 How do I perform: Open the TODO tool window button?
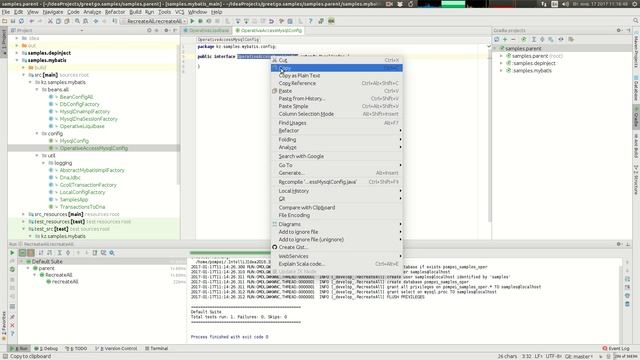click(76, 349)
